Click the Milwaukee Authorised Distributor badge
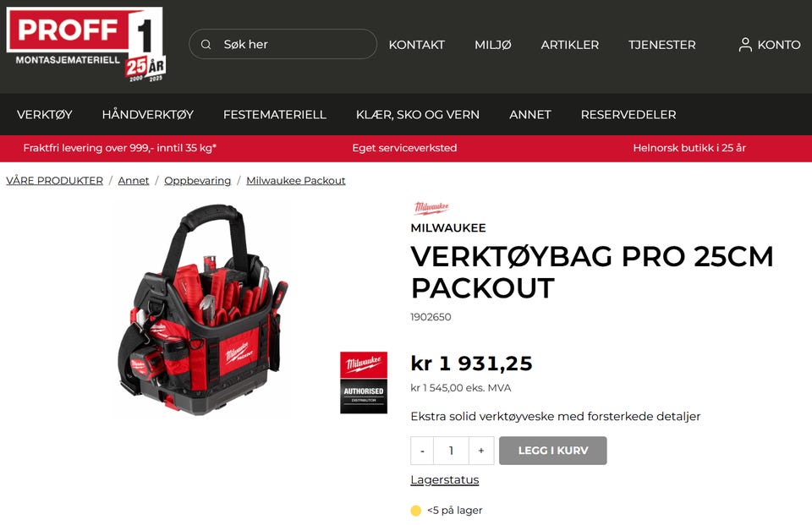Image resolution: width=812 pixels, height=525 pixels. [x=364, y=383]
